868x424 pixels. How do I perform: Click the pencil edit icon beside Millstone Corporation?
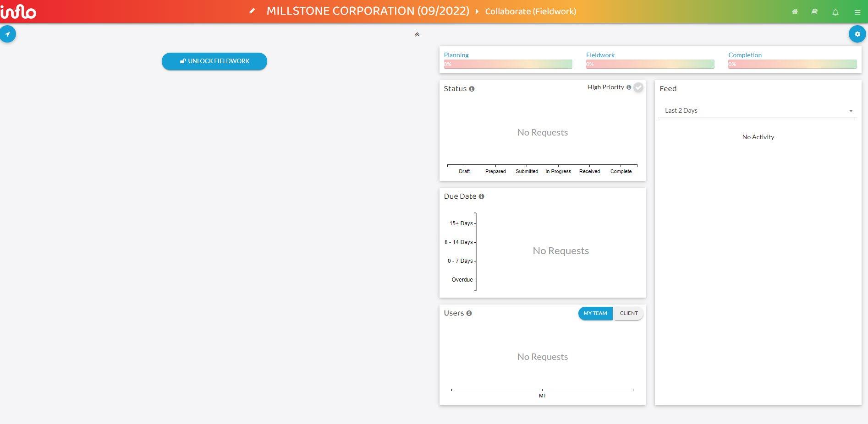point(252,11)
